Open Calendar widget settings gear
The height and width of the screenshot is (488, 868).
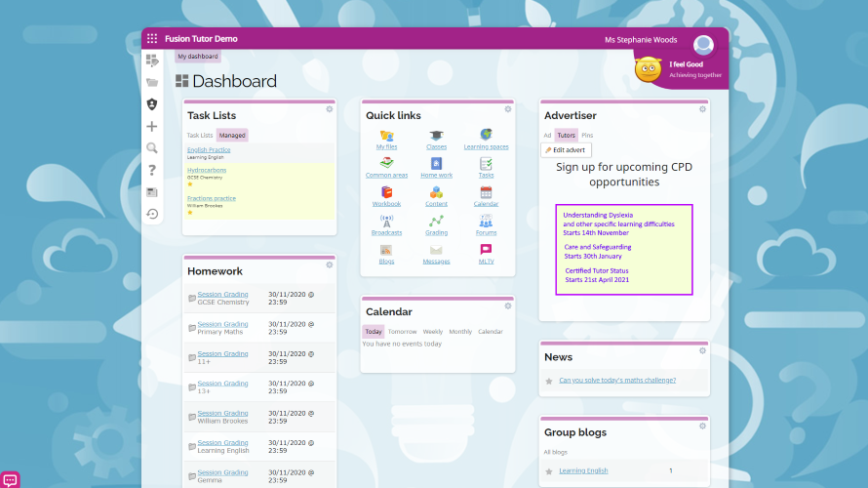tap(507, 305)
